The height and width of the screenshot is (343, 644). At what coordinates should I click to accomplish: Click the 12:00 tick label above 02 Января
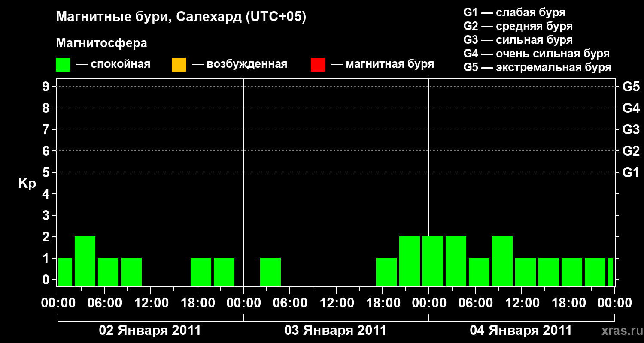tap(151, 303)
